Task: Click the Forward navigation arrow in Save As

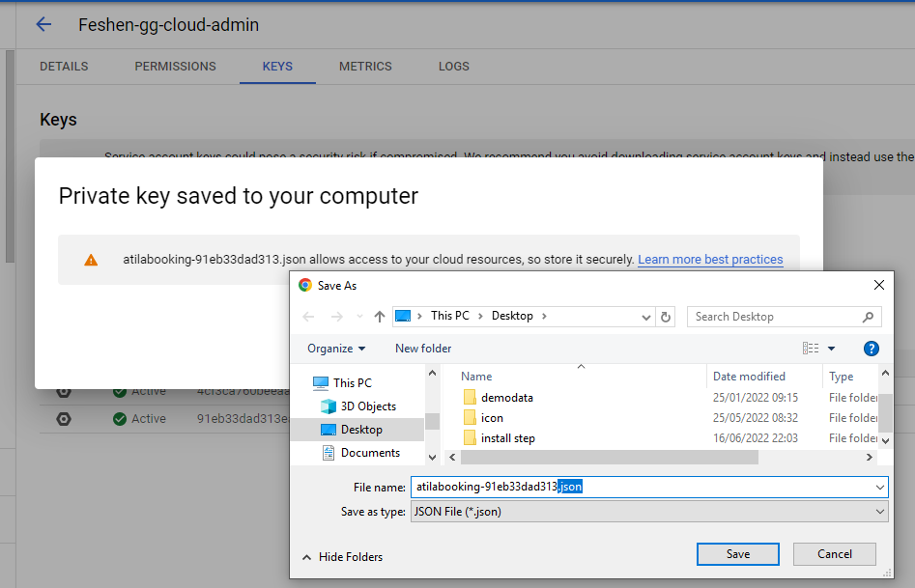Action: point(336,317)
